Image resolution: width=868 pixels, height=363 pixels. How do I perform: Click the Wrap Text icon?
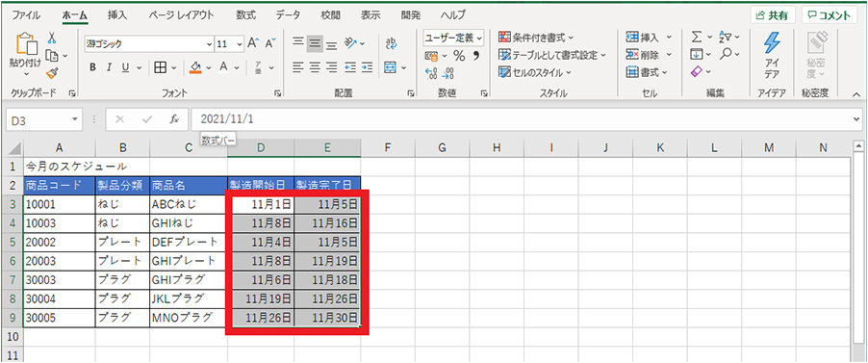tap(391, 43)
